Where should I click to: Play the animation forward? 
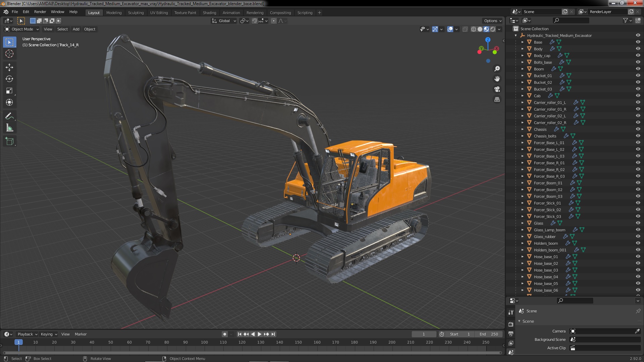260,334
